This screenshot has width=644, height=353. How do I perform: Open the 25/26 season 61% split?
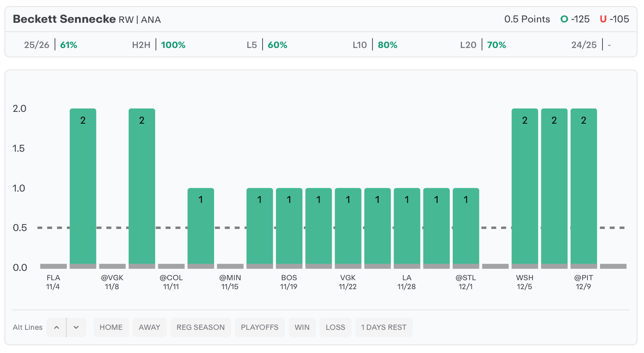tap(50, 45)
